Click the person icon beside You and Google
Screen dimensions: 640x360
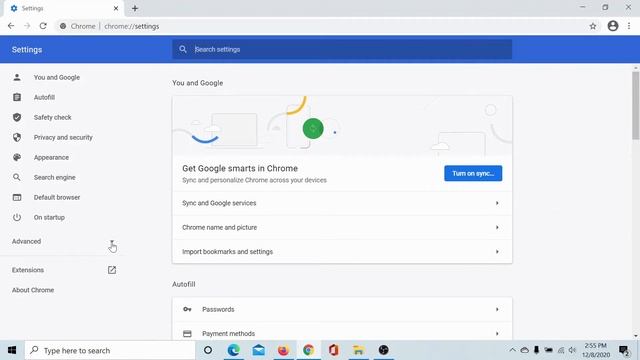pyautogui.click(x=17, y=77)
